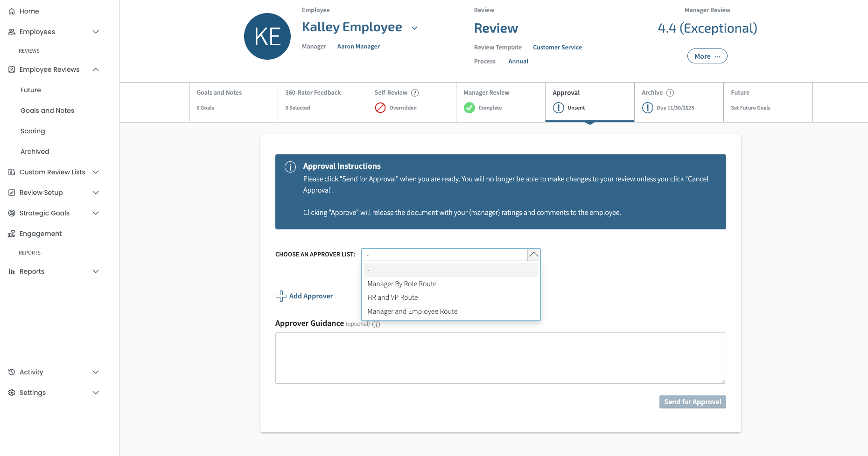Open the 360-Rater Feedback tab
The height and width of the screenshot is (456, 868).
click(322, 102)
